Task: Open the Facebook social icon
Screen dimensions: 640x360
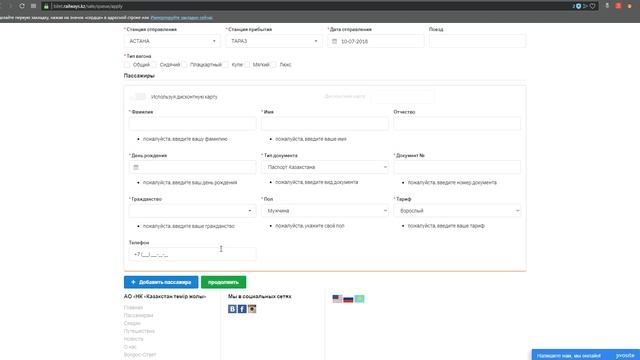Action: tap(242, 309)
